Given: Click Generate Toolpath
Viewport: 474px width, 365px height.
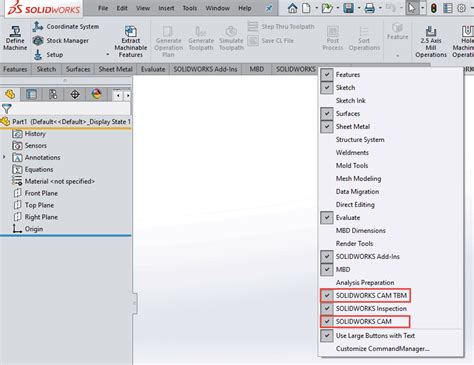Looking at the screenshot, I should point(201,39).
